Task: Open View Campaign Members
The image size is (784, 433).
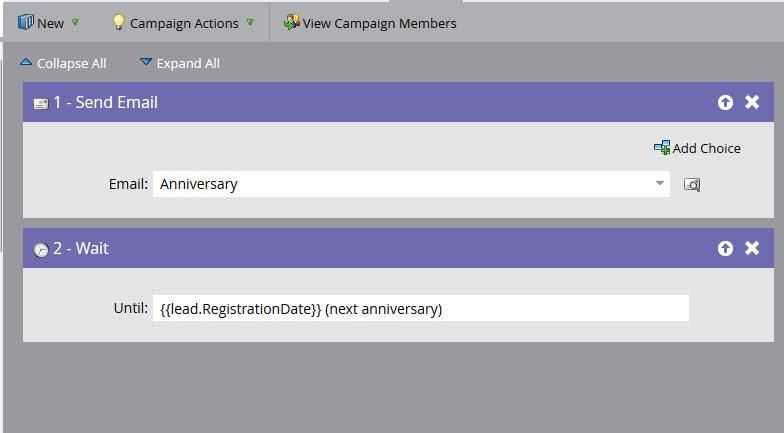Action: [379, 22]
